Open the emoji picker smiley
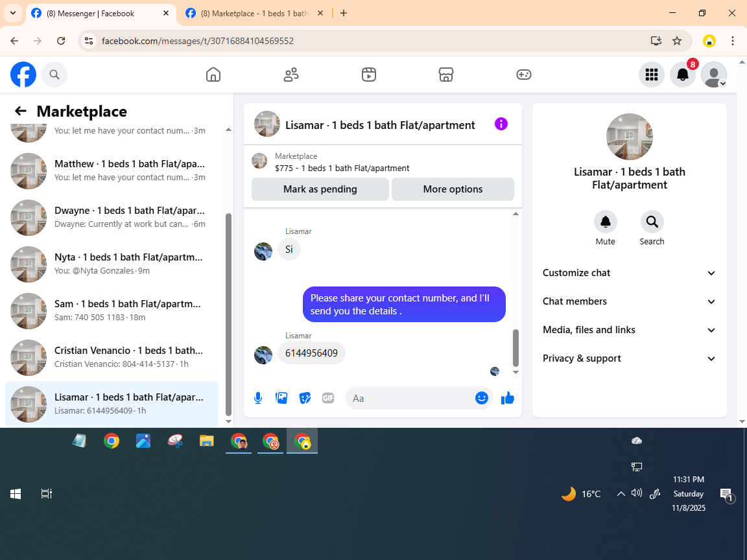 pyautogui.click(x=482, y=398)
